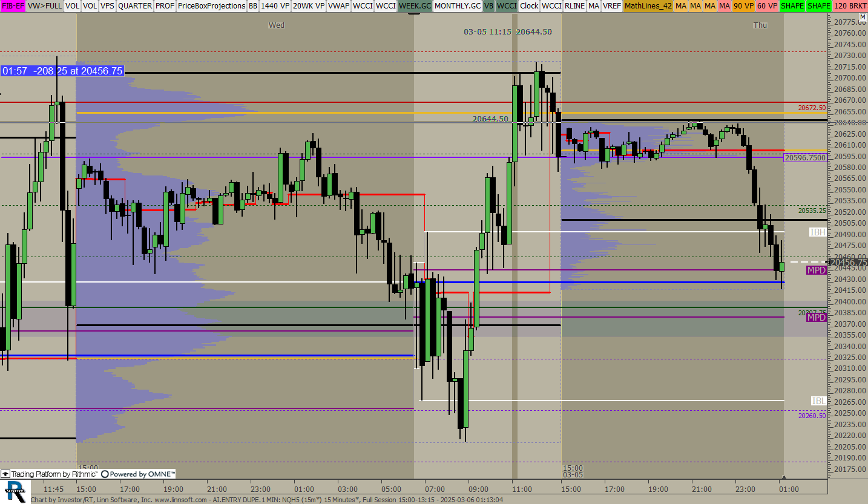
Task: Click the 15:00 03-05 session marker
Action: (x=573, y=471)
